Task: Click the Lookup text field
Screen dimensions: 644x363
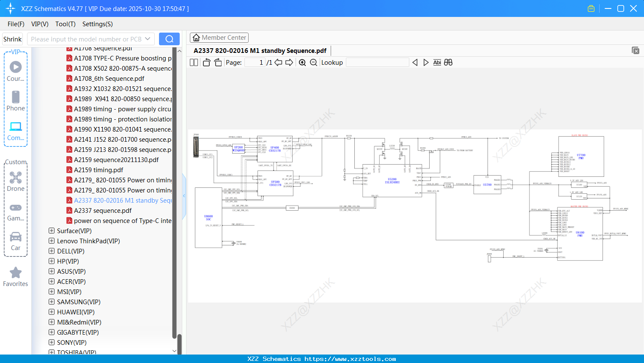Action: [377, 63]
